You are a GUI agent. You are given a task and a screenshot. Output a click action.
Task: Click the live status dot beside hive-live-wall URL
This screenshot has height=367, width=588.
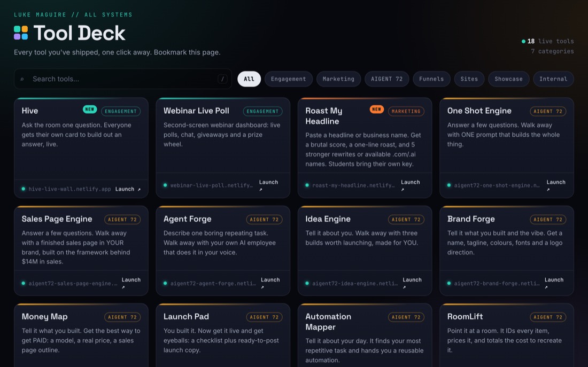23,189
